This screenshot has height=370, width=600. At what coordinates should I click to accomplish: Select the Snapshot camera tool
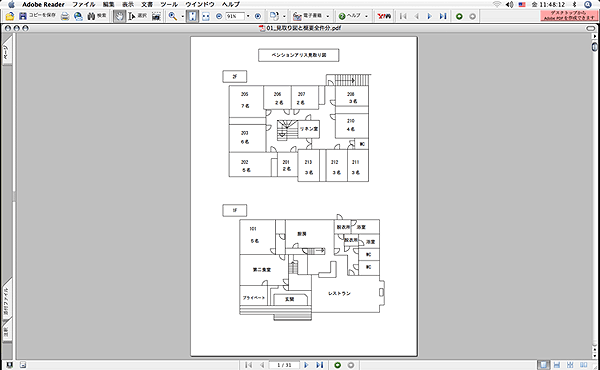coord(156,16)
